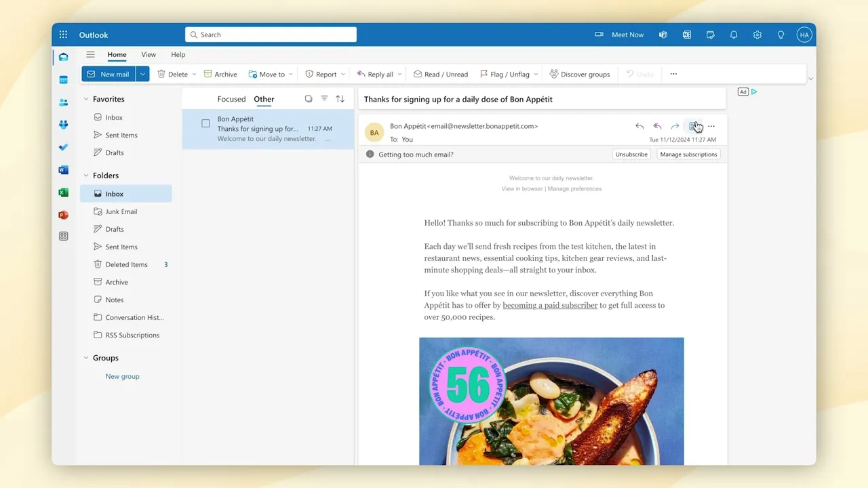Click the Reply all arrow in message header
The image size is (868, 488).
(x=657, y=126)
